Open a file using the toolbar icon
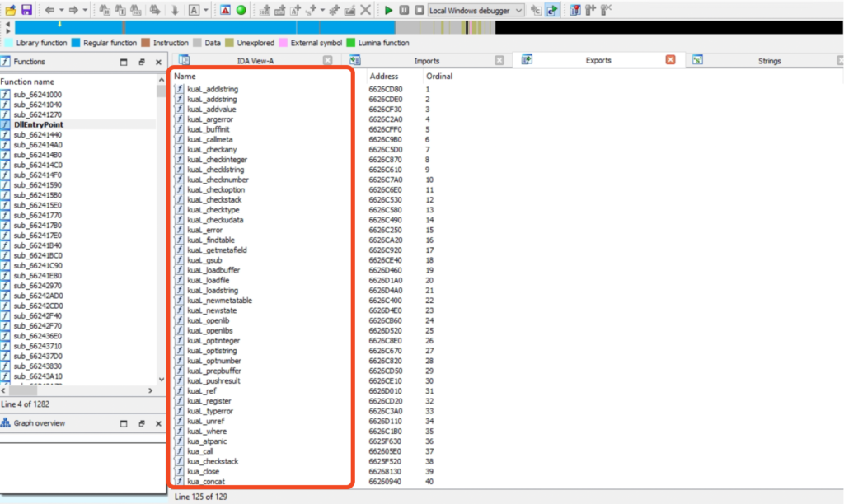 [x=11, y=9]
